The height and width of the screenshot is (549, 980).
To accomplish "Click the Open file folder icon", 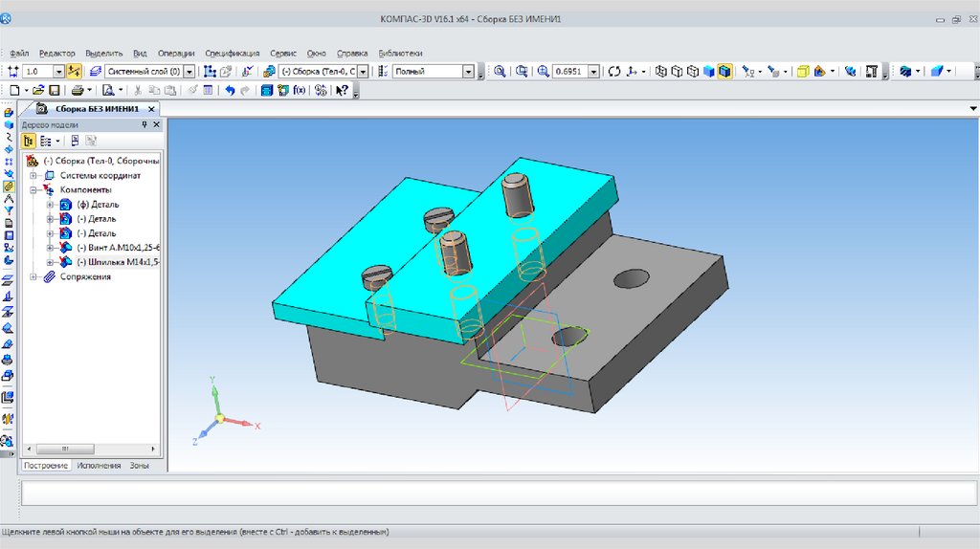I will tap(38, 90).
